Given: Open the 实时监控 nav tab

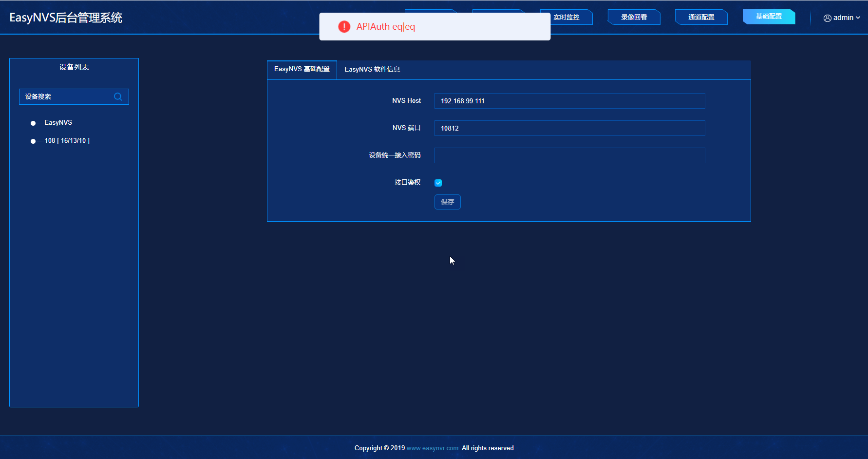Looking at the screenshot, I should tap(566, 17).
